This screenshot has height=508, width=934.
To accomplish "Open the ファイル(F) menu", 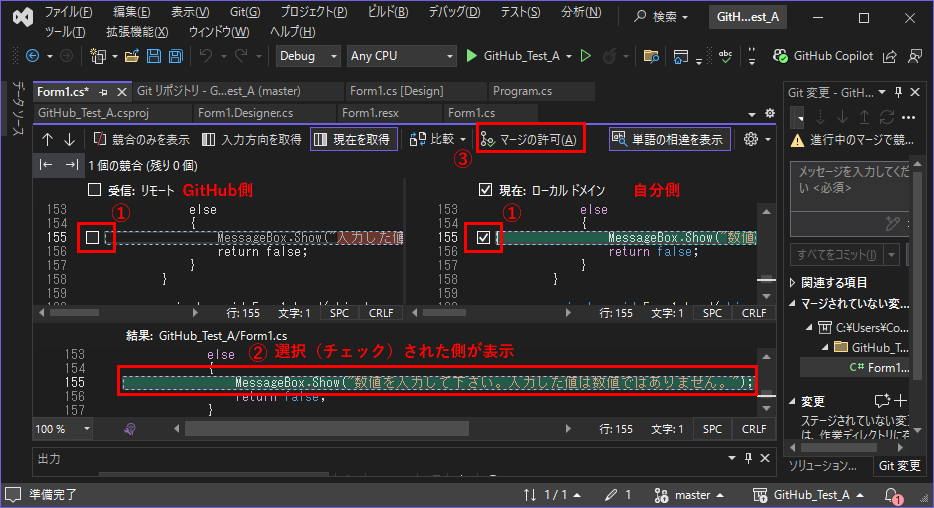I will pyautogui.click(x=69, y=12).
